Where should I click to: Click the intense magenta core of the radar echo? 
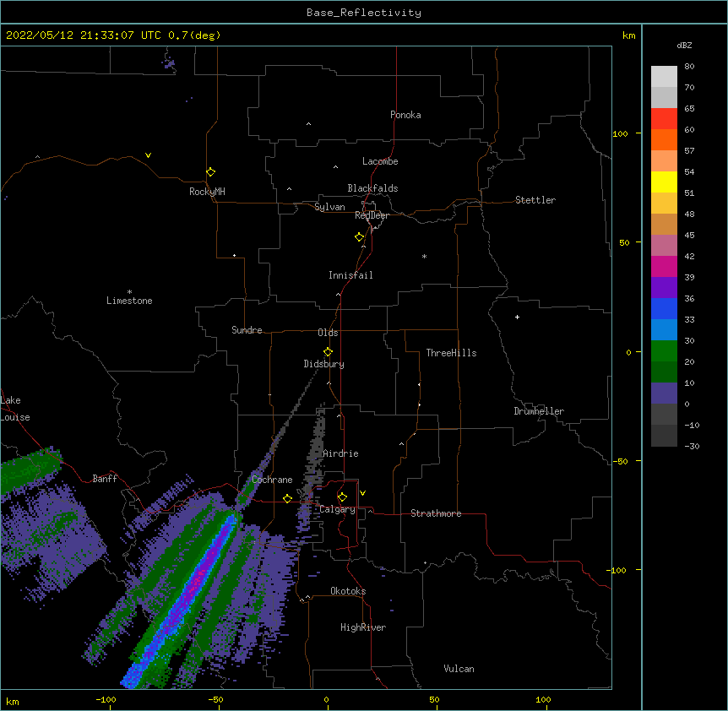click(x=198, y=580)
